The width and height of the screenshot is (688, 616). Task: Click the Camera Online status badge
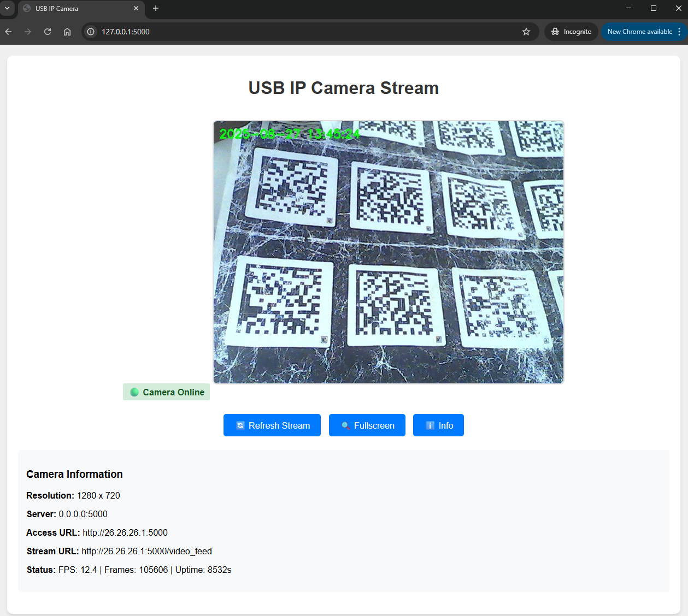pos(167,392)
